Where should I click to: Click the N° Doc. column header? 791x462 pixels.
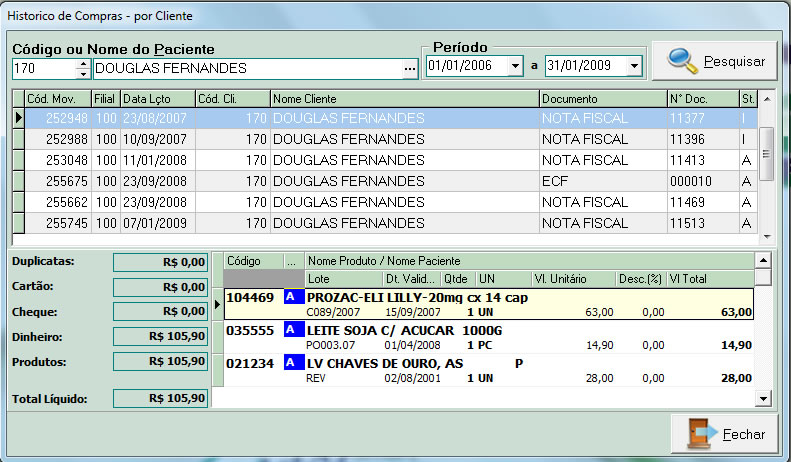703,99
